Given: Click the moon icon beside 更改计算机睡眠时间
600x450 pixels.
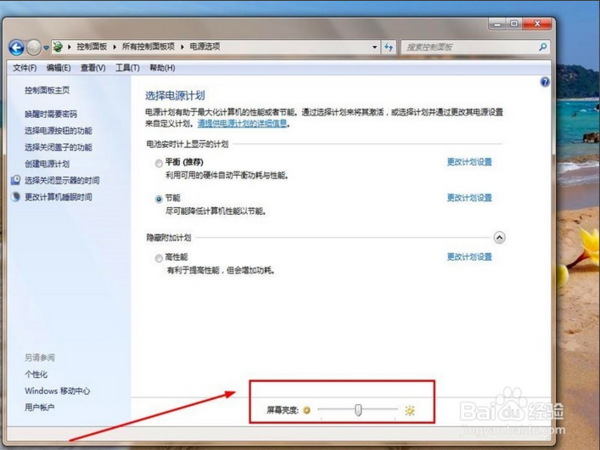Looking at the screenshot, I should pyautogui.click(x=16, y=197).
